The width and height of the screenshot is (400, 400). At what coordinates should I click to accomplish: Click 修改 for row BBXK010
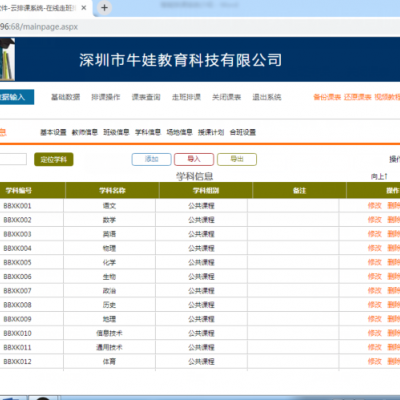pyautogui.click(x=375, y=333)
